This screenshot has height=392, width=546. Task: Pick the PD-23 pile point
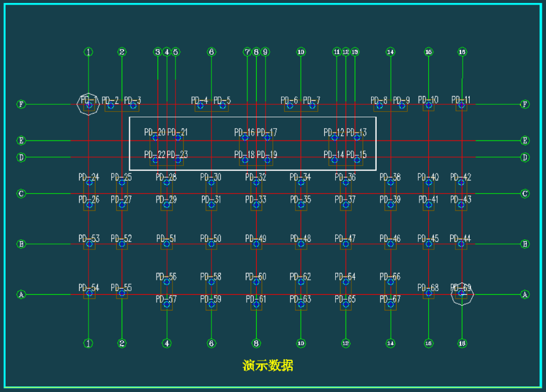click(178, 160)
